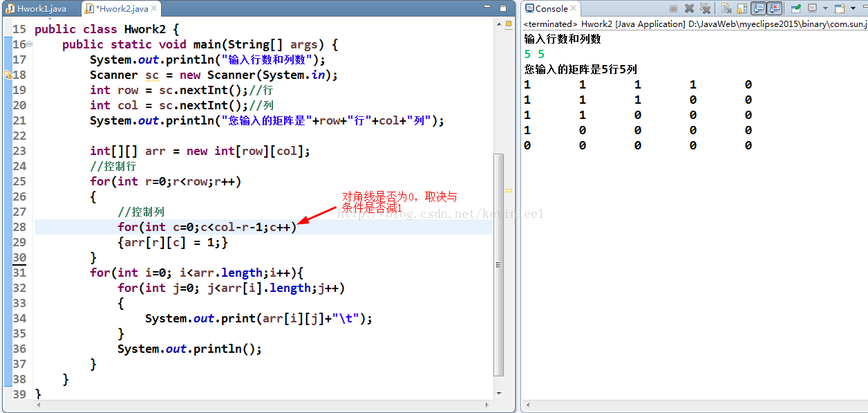
Task: Click the editor scrollbar up arrow
Action: click(499, 23)
